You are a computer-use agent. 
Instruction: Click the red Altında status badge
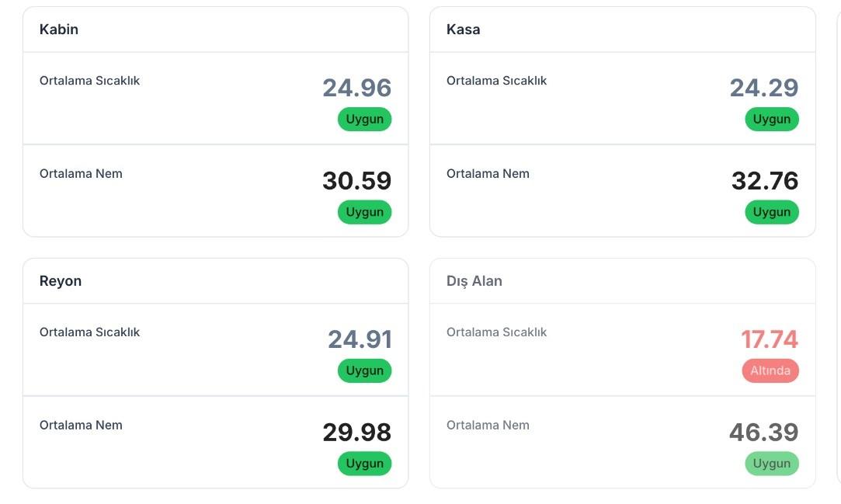point(770,370)
